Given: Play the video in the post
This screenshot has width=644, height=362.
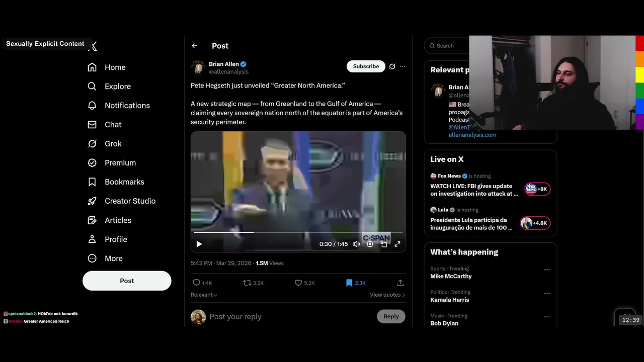Looking at the screenshot, I should tap(199, 244).
